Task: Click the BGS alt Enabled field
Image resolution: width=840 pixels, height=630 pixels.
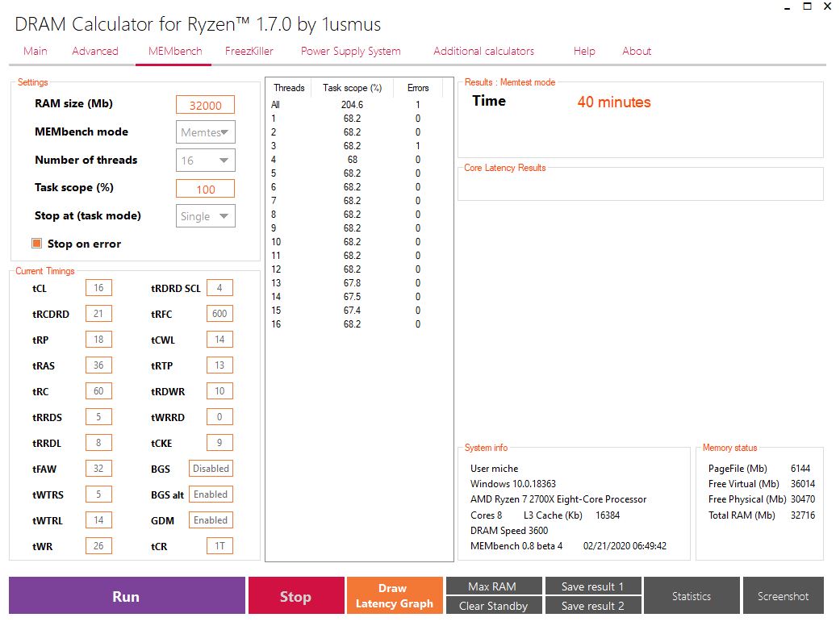Action: pyautogui.click(x=211, y=494)
